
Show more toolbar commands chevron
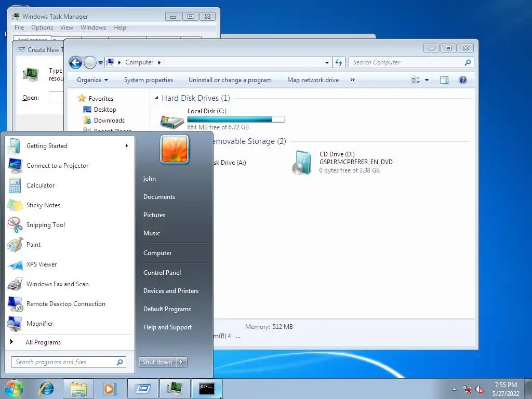pos(353,80)
